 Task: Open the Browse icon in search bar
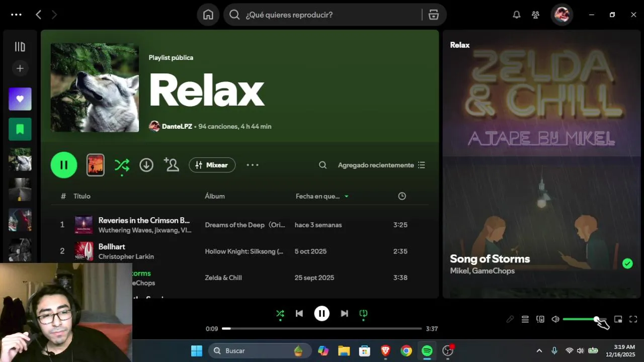[434, 15]
